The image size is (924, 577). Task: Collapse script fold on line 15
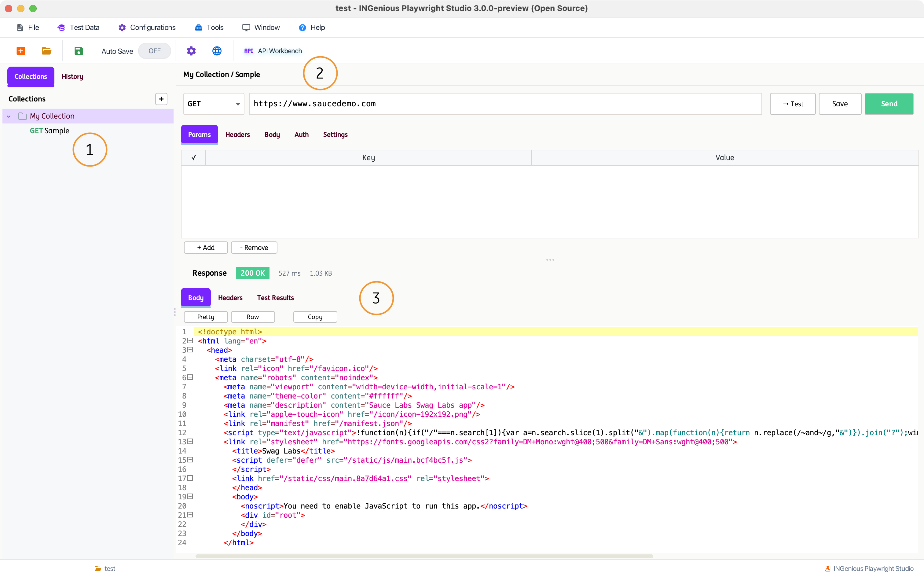coord(190,460)
